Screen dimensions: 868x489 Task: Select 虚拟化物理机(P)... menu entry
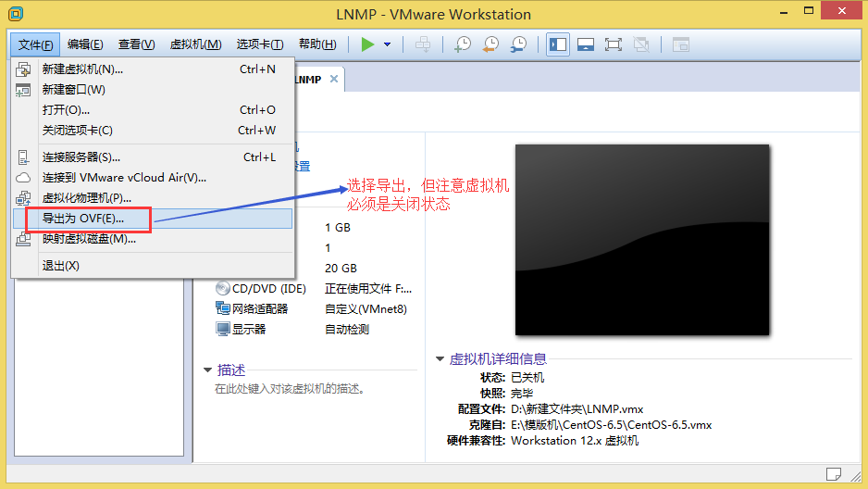[x=153, y=197]
